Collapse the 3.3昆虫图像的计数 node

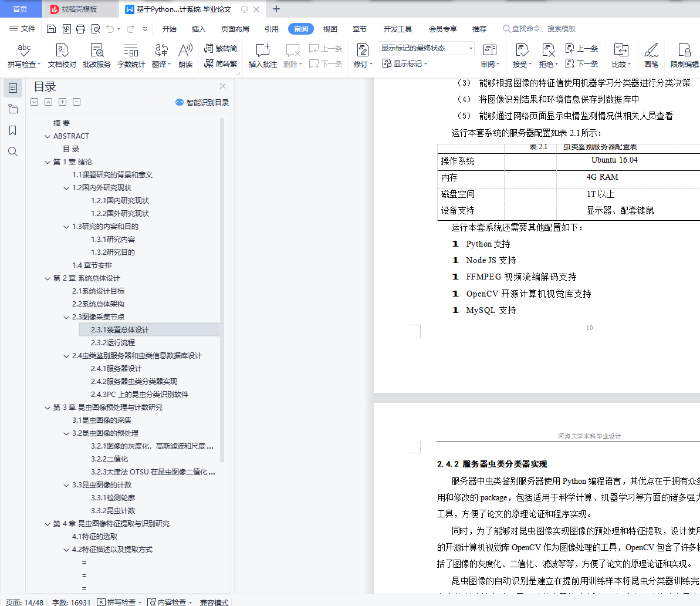click(x=66, y=486)
